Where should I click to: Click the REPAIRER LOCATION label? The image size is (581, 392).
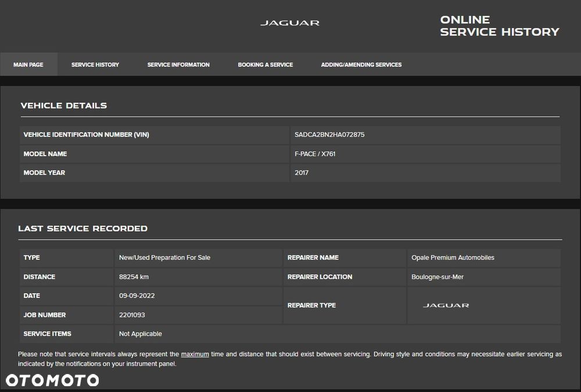(x=320, y=277)
